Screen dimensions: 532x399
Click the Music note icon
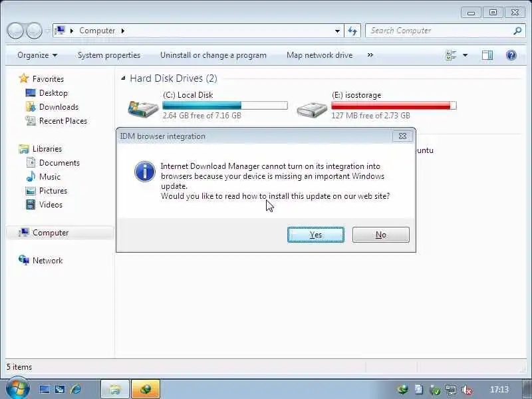[31, 176]
